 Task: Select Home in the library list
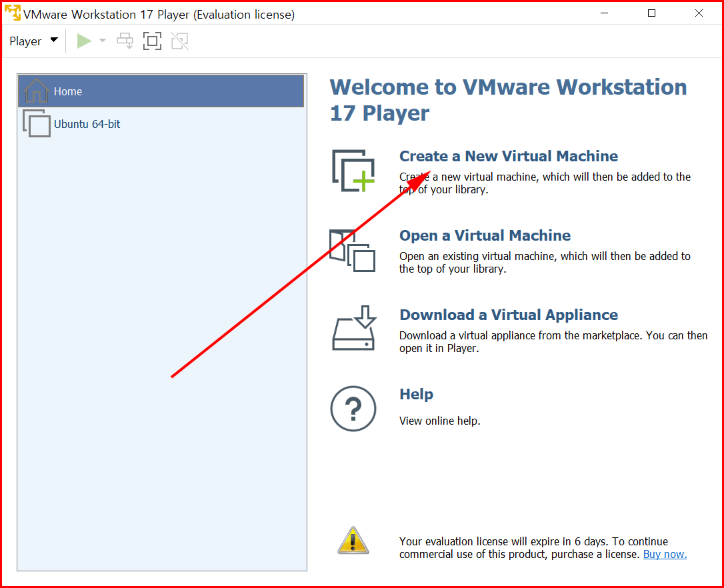point(161,91)
